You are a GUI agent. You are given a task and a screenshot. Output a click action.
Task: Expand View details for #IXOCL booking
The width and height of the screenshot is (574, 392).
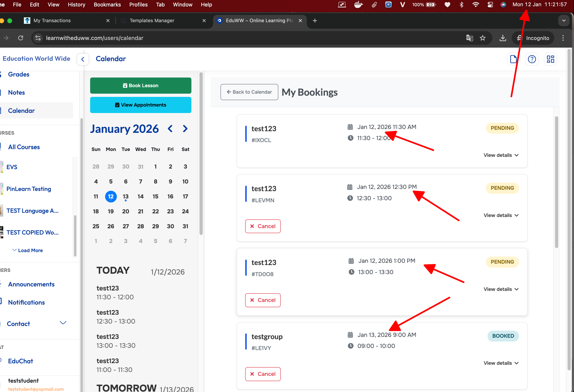[x=501, y=155]
